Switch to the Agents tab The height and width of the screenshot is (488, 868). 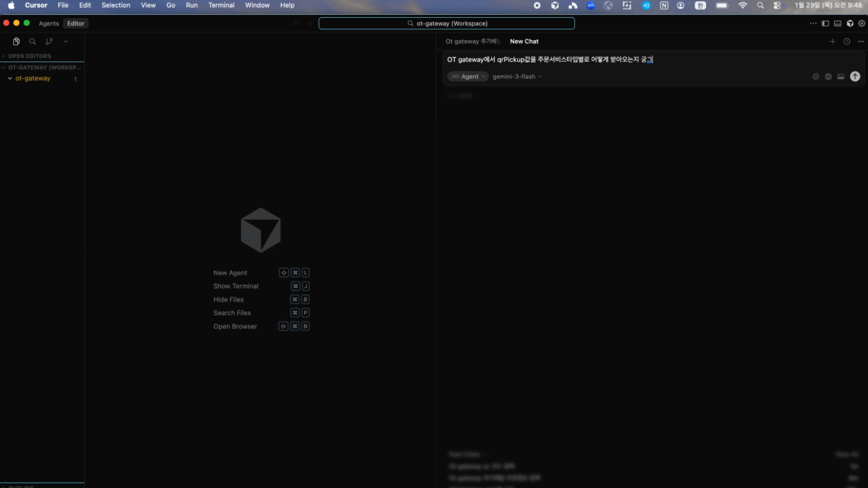point(49,23)
